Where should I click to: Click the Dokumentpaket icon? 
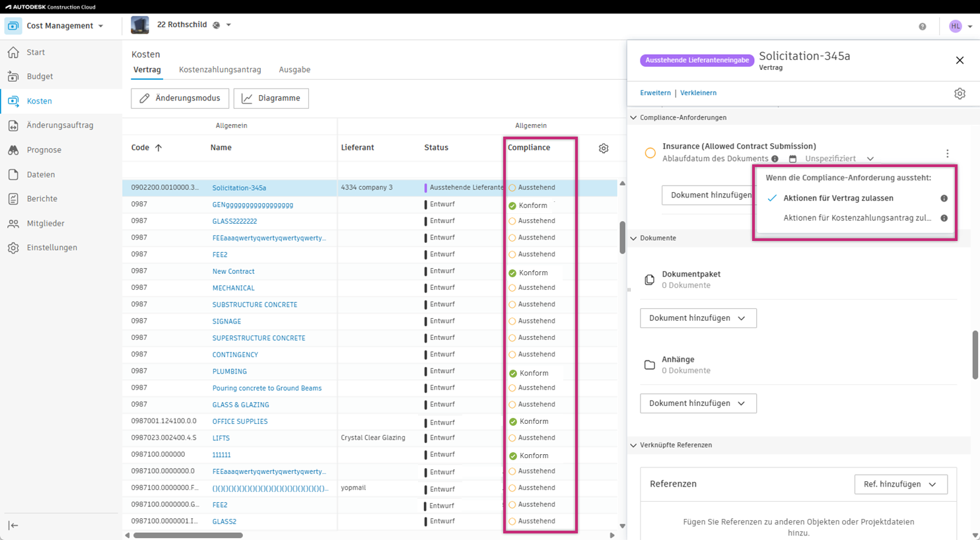(649, 280)
